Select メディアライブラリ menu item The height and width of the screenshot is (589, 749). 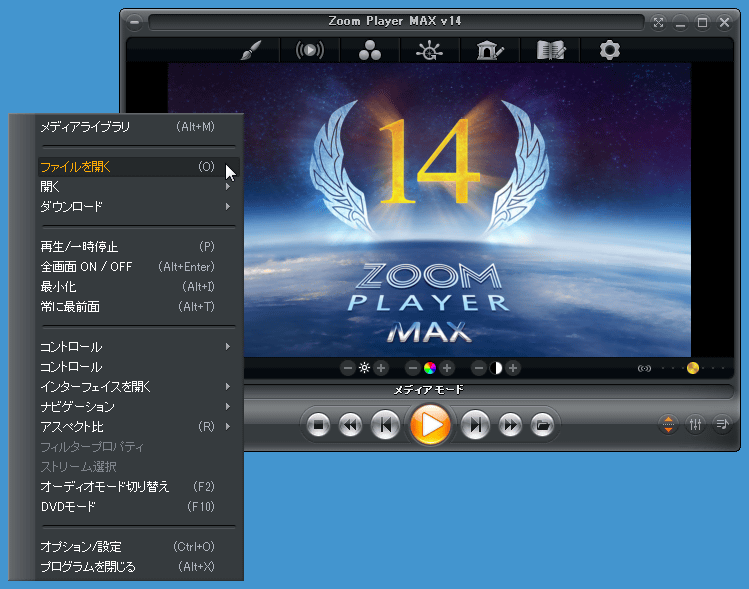click(139, 127)
